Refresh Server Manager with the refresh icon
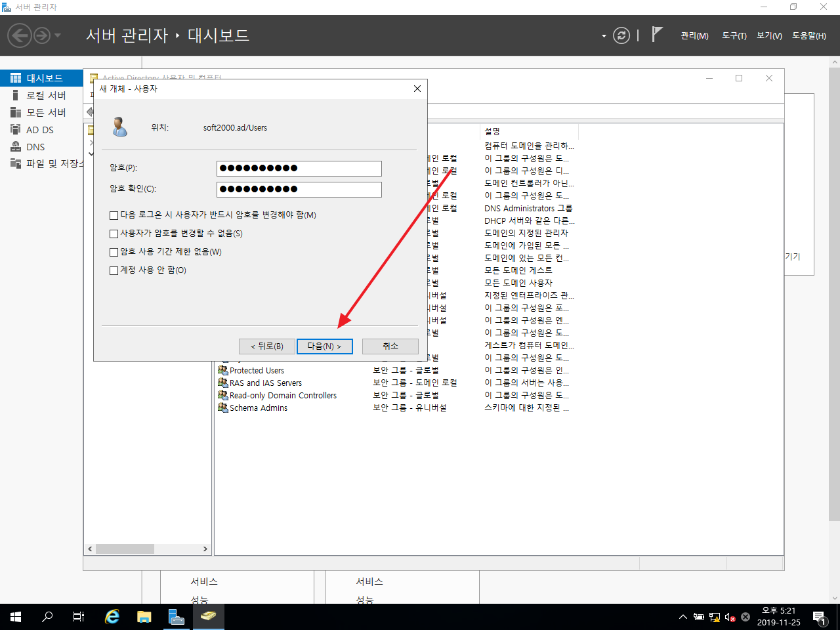Screen dimensions: 840x630 [x=621, y=35]
